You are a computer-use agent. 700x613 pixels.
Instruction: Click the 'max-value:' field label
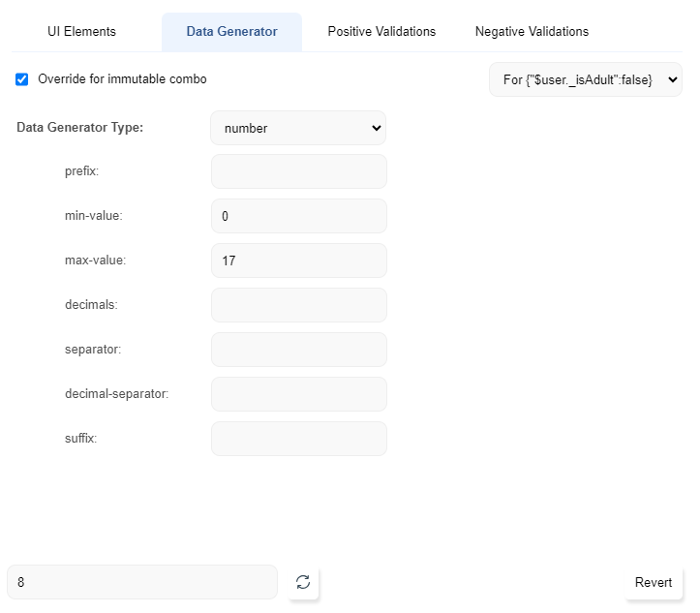(x=95, y=261)
